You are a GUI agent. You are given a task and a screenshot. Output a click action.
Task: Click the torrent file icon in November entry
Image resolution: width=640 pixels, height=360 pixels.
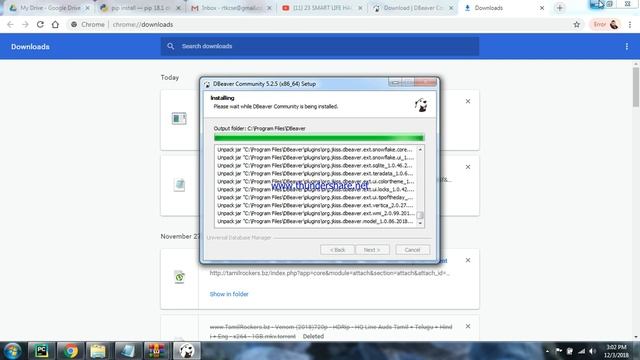coord(179,277)
